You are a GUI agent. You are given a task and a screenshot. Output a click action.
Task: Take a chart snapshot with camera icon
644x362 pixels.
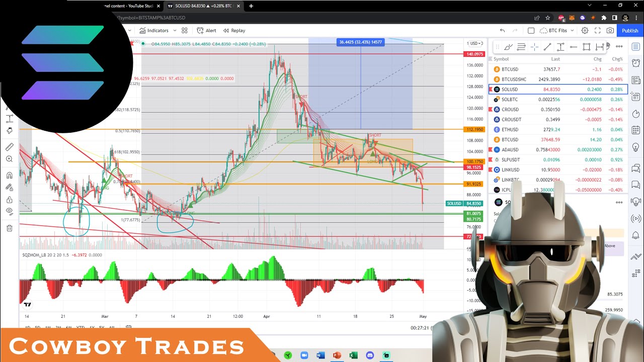click(610, 30)
